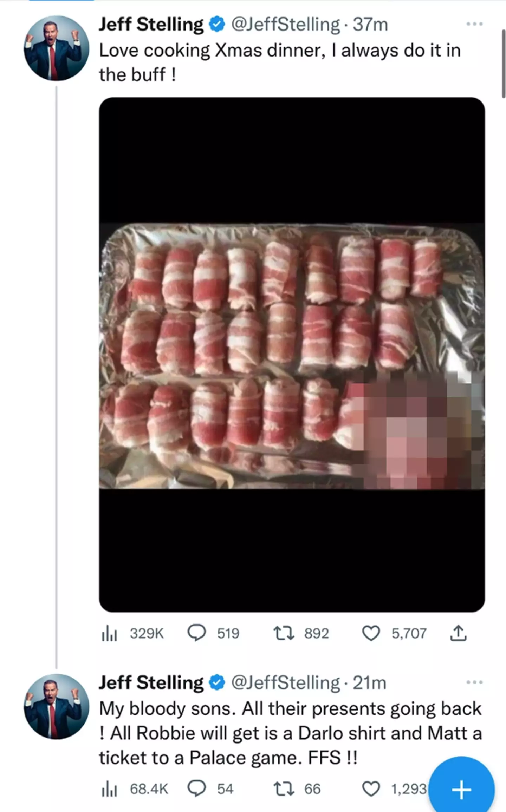This screenshot has width=506, height=812.
Task: Open more options on the 'My bloody sons' tweet
Action: [x=474, y=682]
